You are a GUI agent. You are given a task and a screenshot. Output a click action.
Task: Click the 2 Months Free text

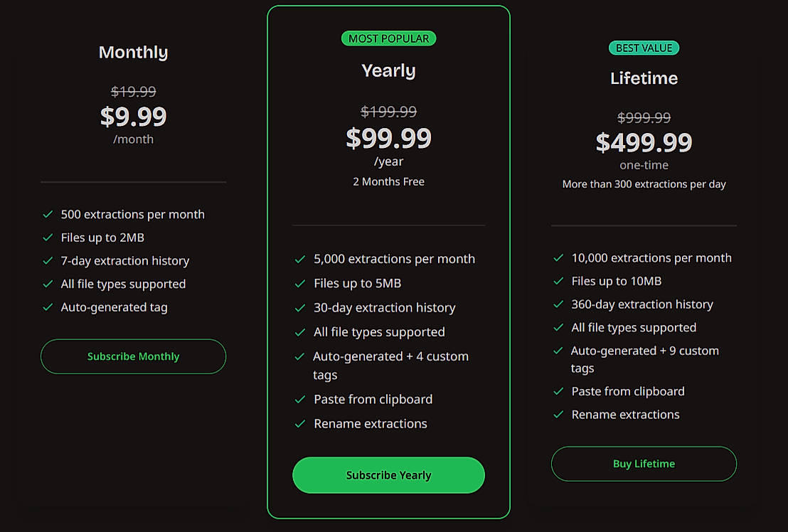tap(388, 181)
